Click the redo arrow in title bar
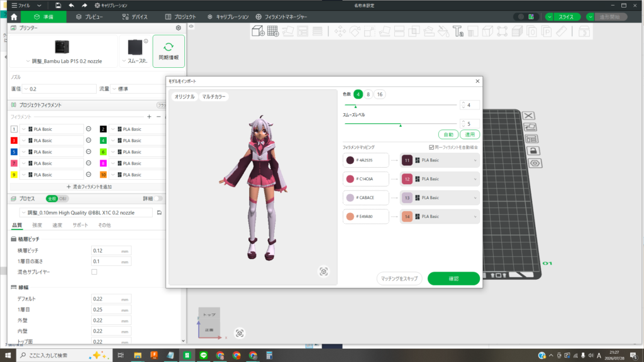 [x=84, y=5]
